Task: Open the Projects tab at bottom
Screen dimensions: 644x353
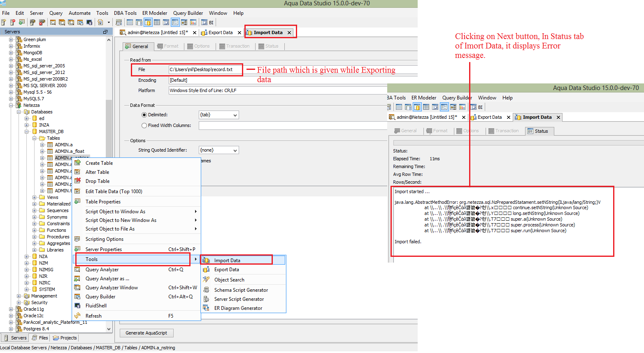Action: pos(65,338)
